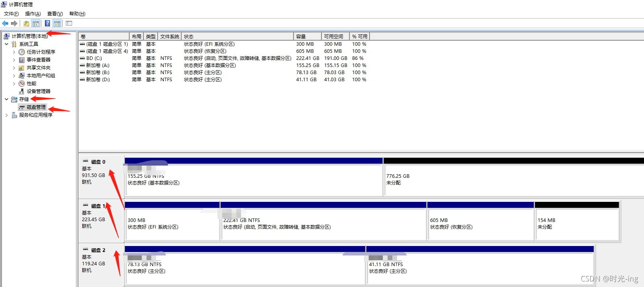Select the 155.25 GB NTFS partition on disk 0
Image resolution: width=644 pixels, height=287 pixels.
(x=254, y=177)
